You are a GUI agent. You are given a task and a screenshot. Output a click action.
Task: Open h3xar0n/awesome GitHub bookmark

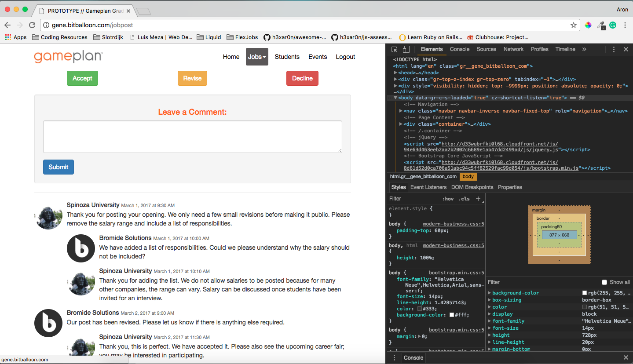tap(295, 37)
